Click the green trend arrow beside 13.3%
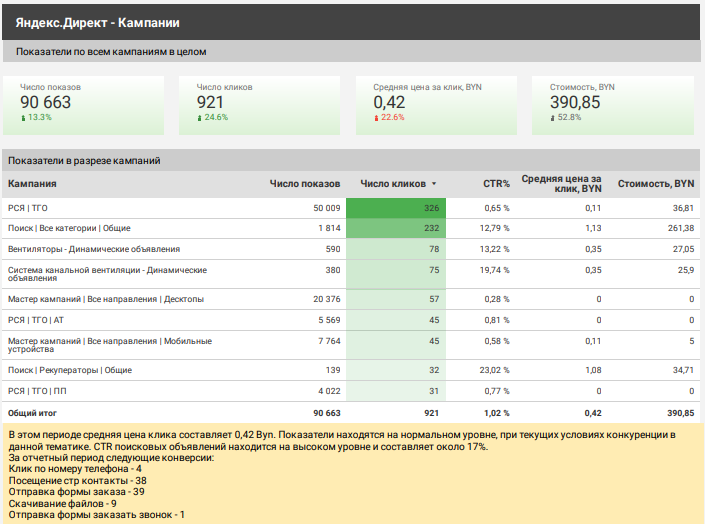 (23, 118)
